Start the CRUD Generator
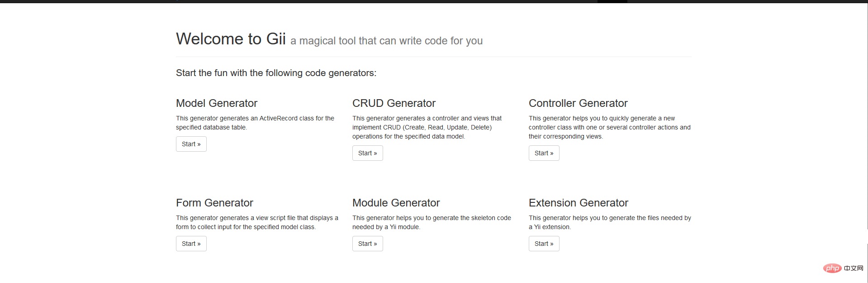This screenshot has width=868, height=283. click(368, 153)
